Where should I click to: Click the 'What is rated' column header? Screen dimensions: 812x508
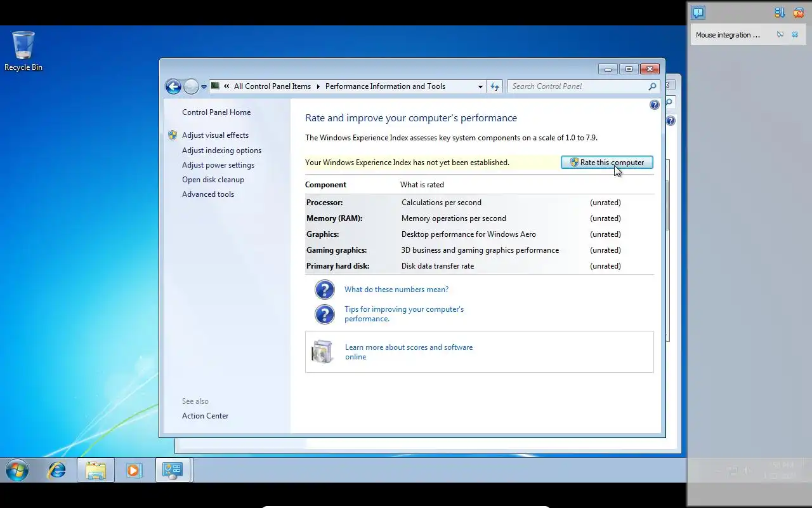pos(422,185)
